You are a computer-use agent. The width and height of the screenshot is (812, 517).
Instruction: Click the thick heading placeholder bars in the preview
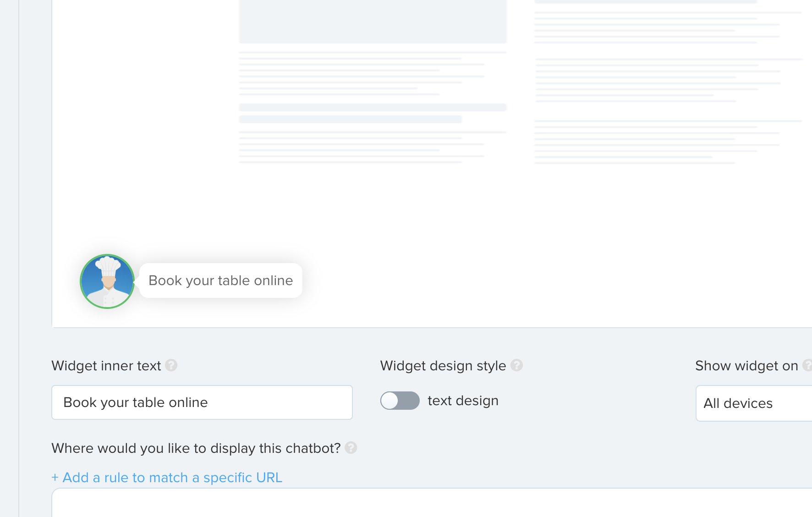(373, 113)
